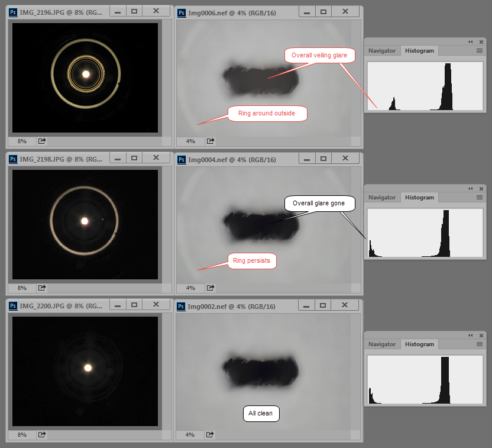Screen dimensions: 492x448
Task: Open the top Histogram panel flyout menu
Action: tap(480, 50)
